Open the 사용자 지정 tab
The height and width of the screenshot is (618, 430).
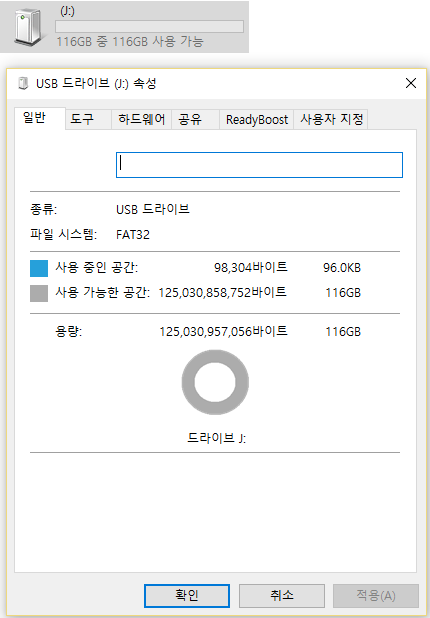(x=331, y=119)
